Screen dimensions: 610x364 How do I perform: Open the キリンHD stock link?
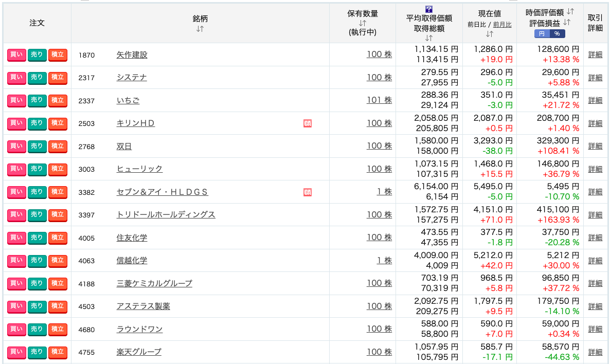coord(135,123)
